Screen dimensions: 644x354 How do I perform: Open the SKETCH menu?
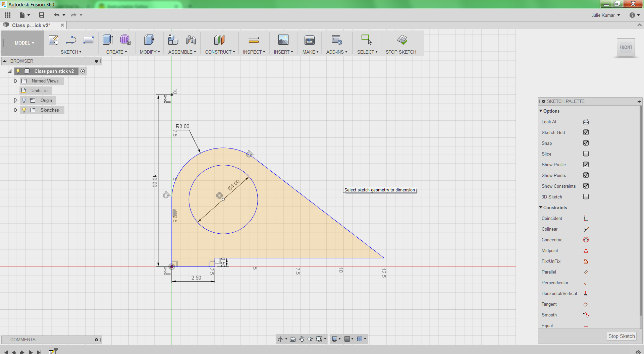71,52
